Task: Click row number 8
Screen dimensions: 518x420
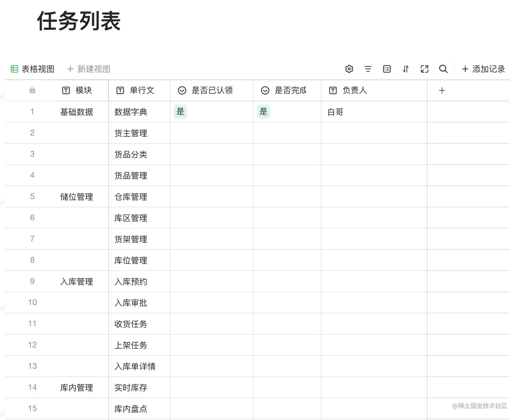Action: coord(32,260)
